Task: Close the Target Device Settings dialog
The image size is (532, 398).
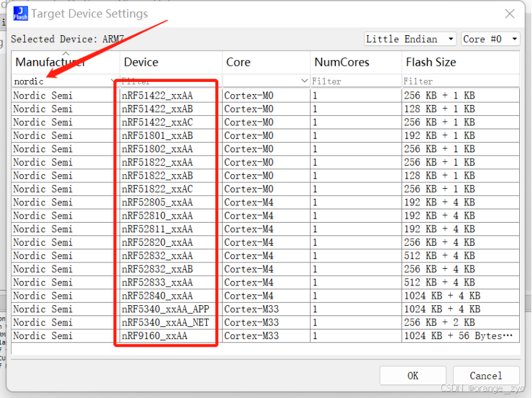Action: 509,14
